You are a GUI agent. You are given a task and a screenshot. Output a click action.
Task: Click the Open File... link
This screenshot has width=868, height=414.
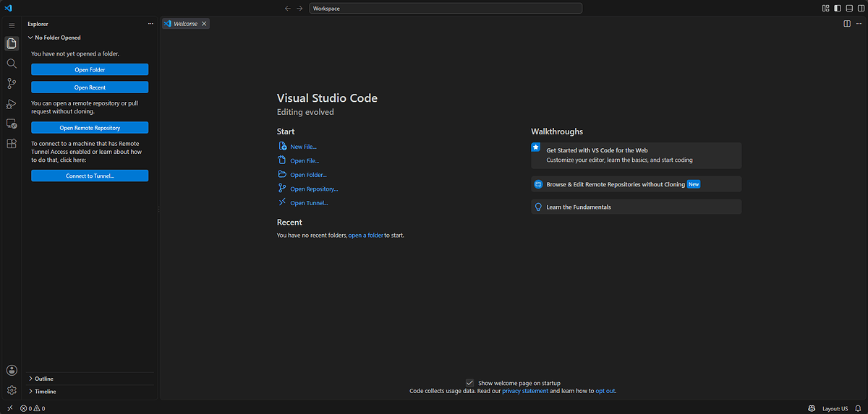[x=305, y=161]
